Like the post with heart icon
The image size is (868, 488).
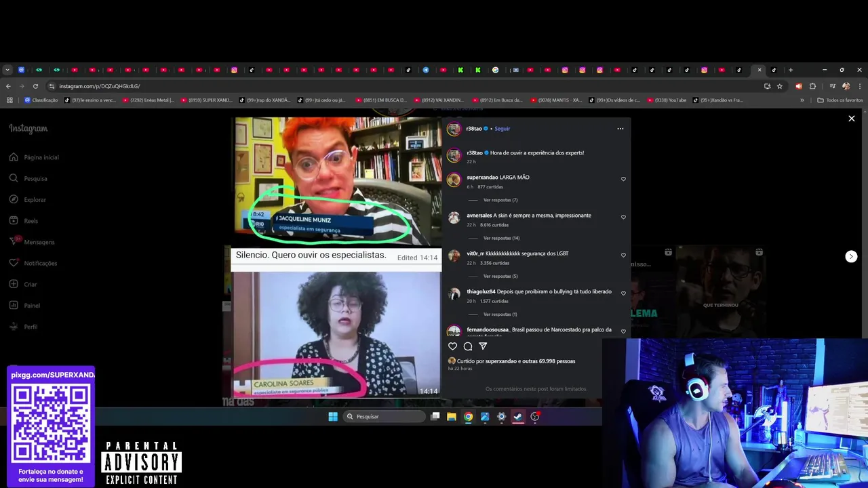click(453, 346)
